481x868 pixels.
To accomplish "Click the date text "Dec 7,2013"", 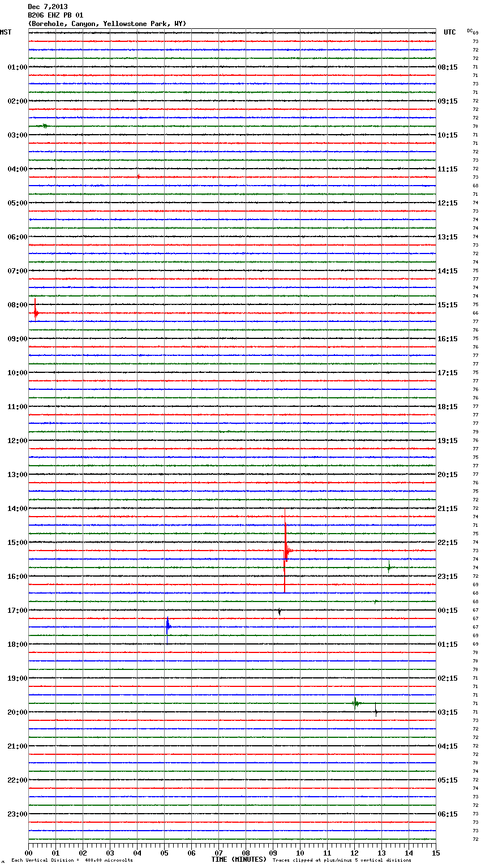I will tap(48, 7).
